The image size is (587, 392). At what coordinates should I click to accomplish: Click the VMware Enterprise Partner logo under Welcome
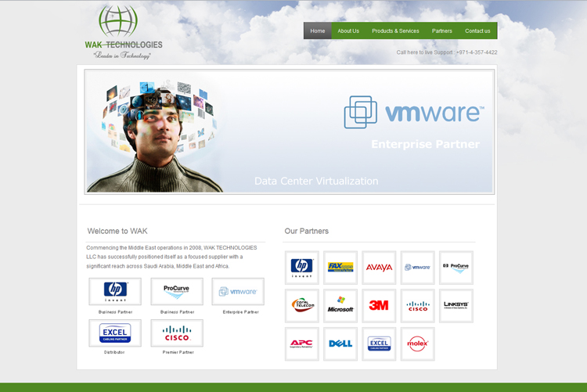(x=238, y=292)
